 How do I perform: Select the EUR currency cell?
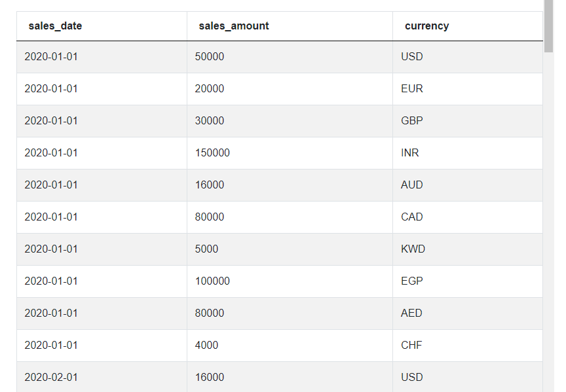468,89
